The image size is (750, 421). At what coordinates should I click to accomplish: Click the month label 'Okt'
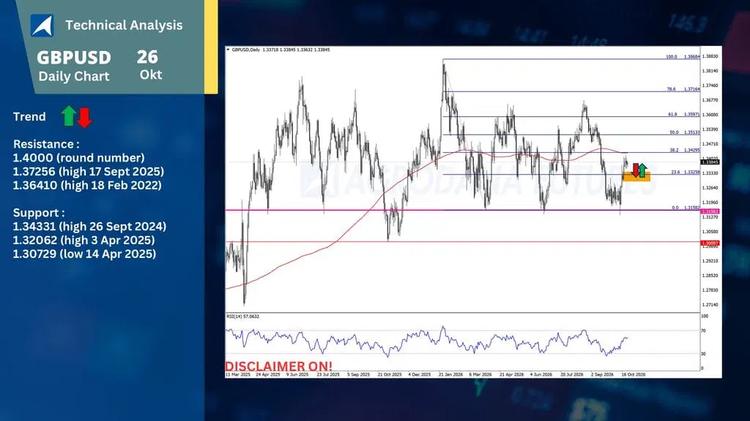point(151,75)
